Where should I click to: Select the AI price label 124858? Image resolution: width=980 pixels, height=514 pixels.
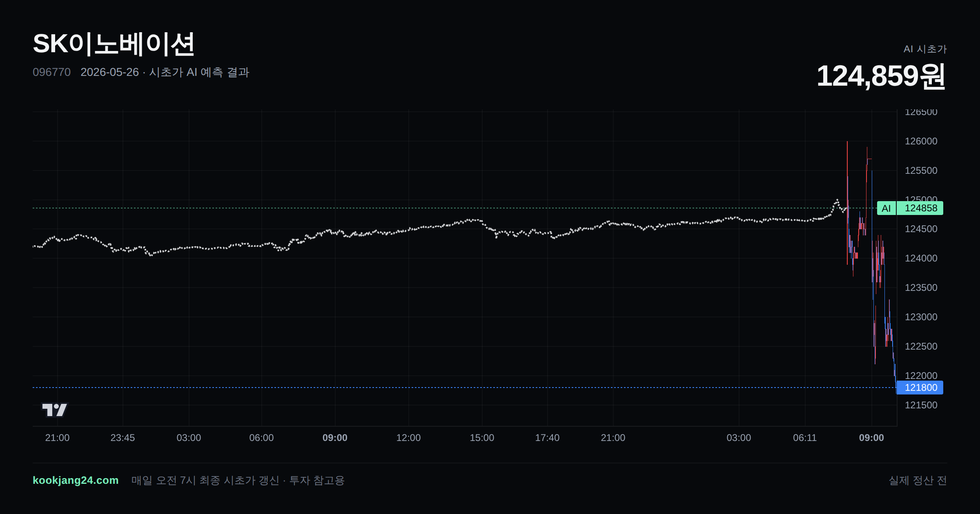pyautogui.click(x=920, y=208)
